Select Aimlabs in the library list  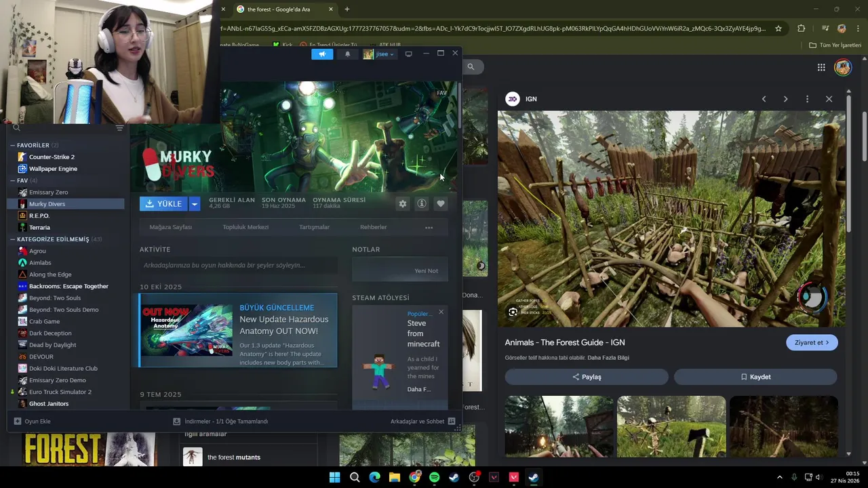(x=66, y=262)
